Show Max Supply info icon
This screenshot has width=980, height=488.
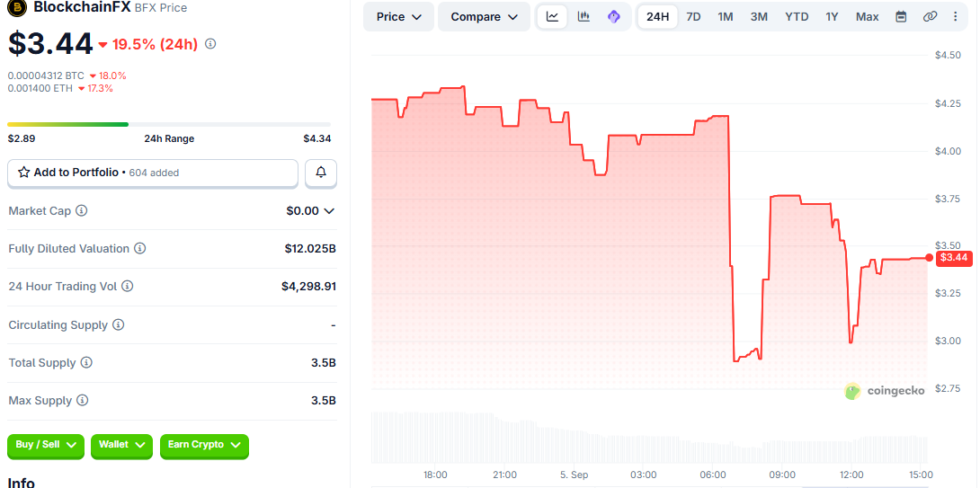point(83,401)
